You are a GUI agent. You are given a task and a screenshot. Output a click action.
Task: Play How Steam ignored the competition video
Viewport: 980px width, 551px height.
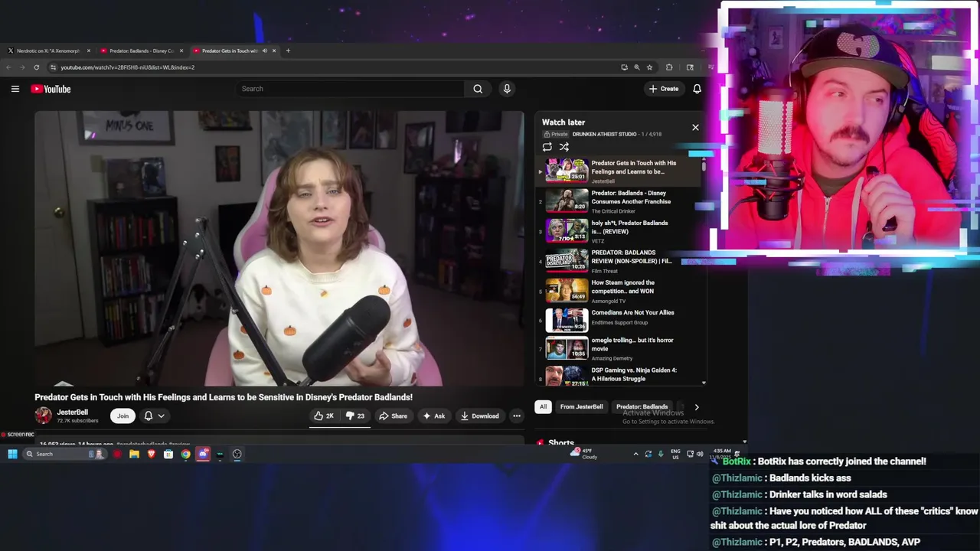click(619, 291)
